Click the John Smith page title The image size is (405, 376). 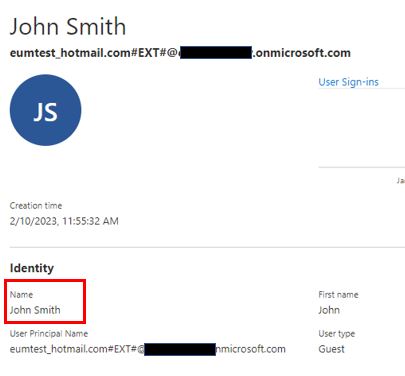click(x=68, y=26)
